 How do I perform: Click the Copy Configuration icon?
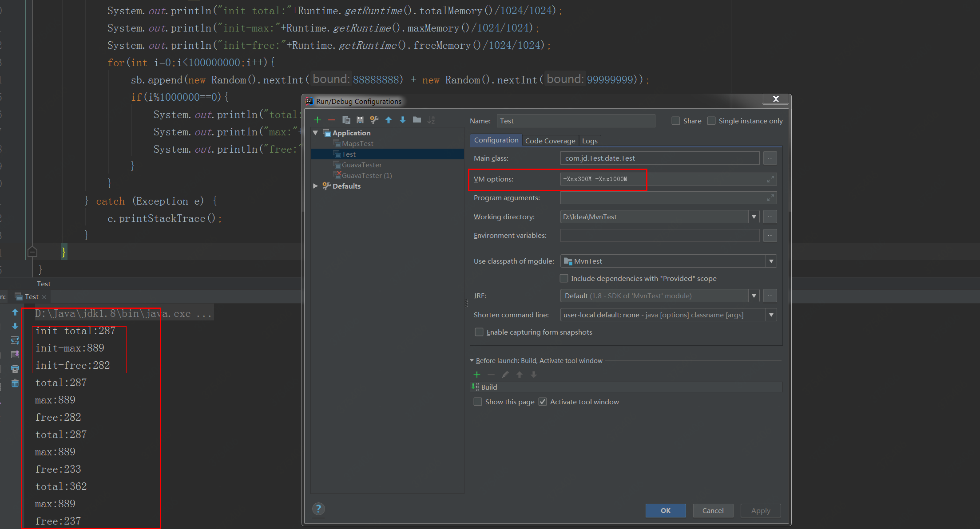click(346, 120)
